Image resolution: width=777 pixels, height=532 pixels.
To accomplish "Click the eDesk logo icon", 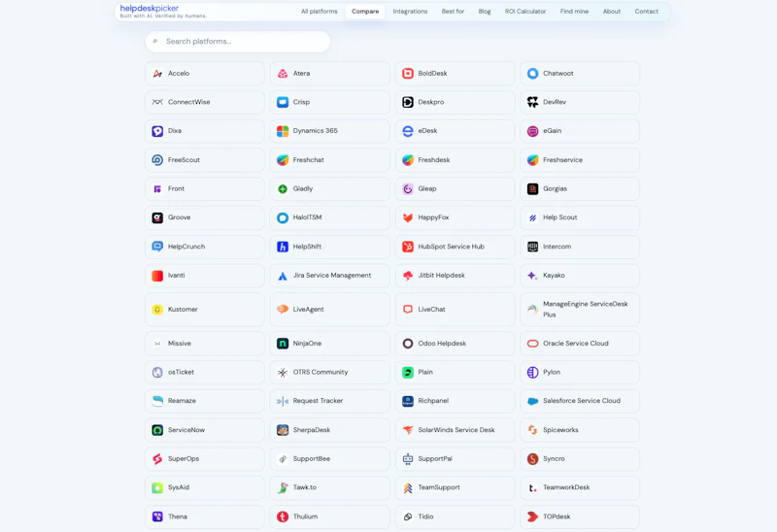I will (408, 131).
